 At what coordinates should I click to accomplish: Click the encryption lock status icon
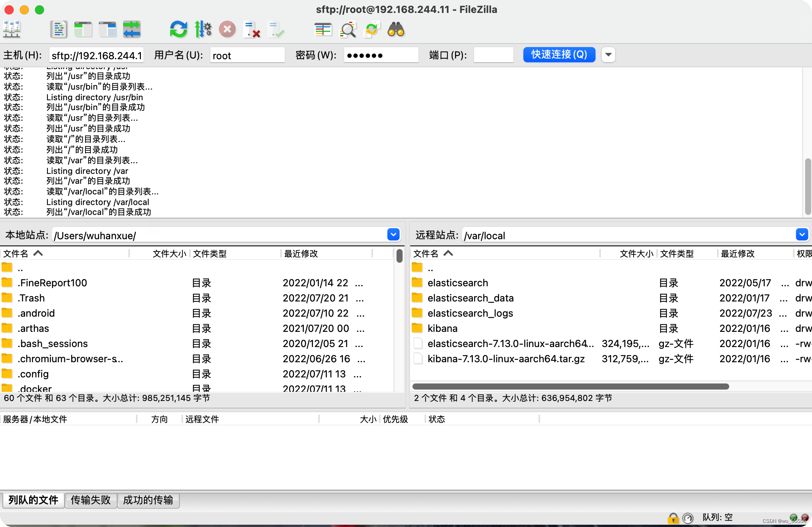(673, 518)
